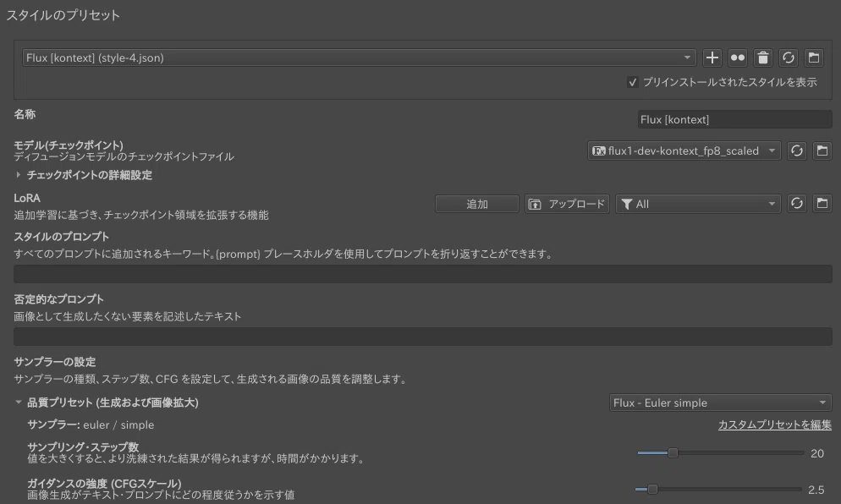Viewport: 841px width, 504px height.
Task: Click the スタイルのプロンプト text field
Action: click(423, 274)
